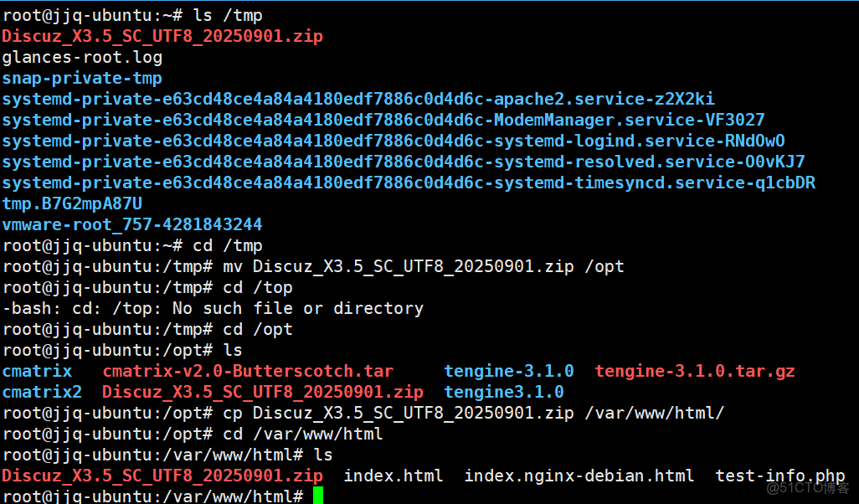Click the index.html file name

tap(393, 476)
